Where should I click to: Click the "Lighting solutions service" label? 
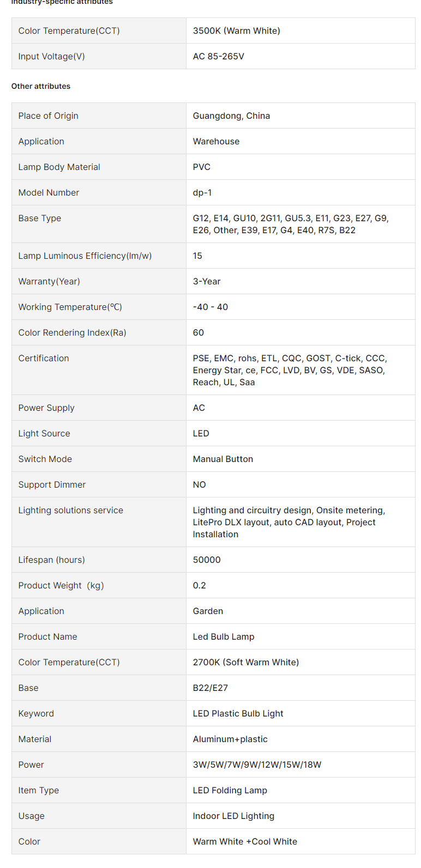[71, 510]
